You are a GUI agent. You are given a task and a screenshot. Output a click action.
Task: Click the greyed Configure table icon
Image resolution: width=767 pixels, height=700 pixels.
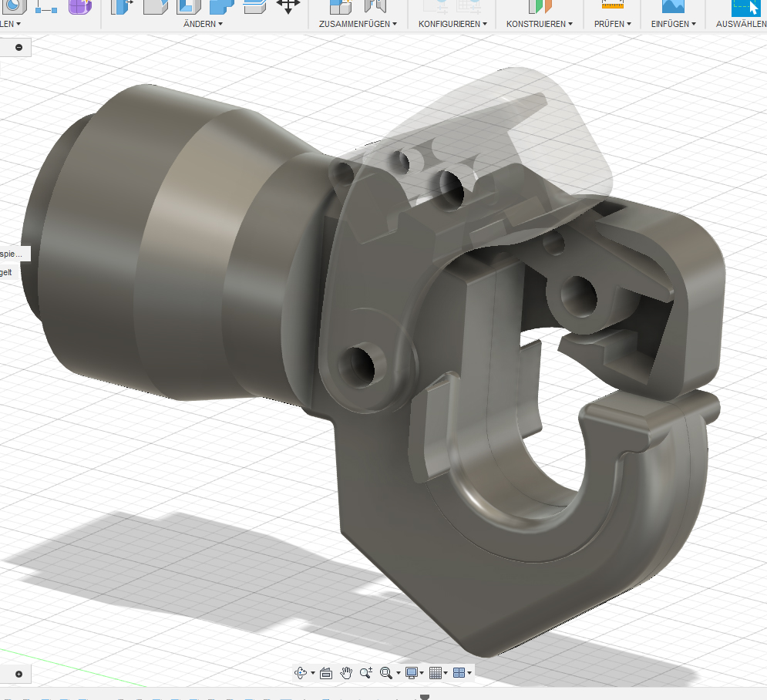pyautogui.click(x=469, y=6)
